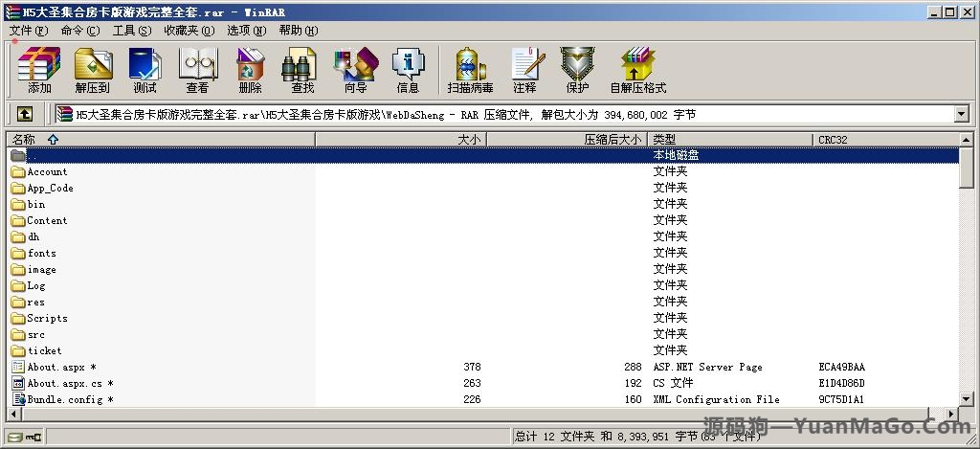Sort by CRC32 column header
Screen dimensions: 980x449
885,140
